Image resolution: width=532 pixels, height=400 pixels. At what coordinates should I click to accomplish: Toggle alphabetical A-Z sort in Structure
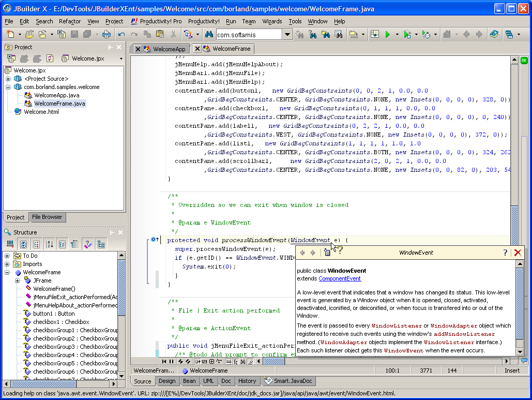point(50,244)
